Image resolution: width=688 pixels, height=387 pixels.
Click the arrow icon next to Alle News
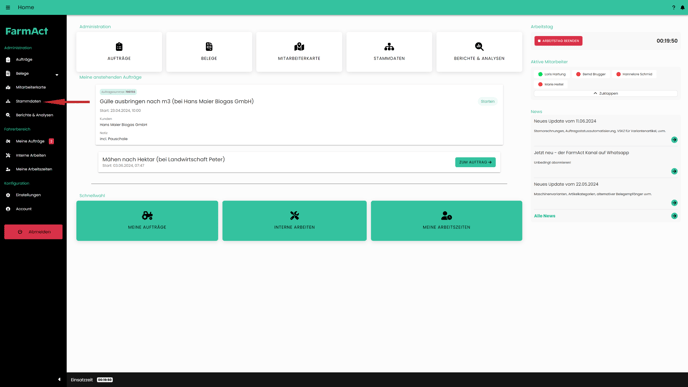click(x=674, y=216)
